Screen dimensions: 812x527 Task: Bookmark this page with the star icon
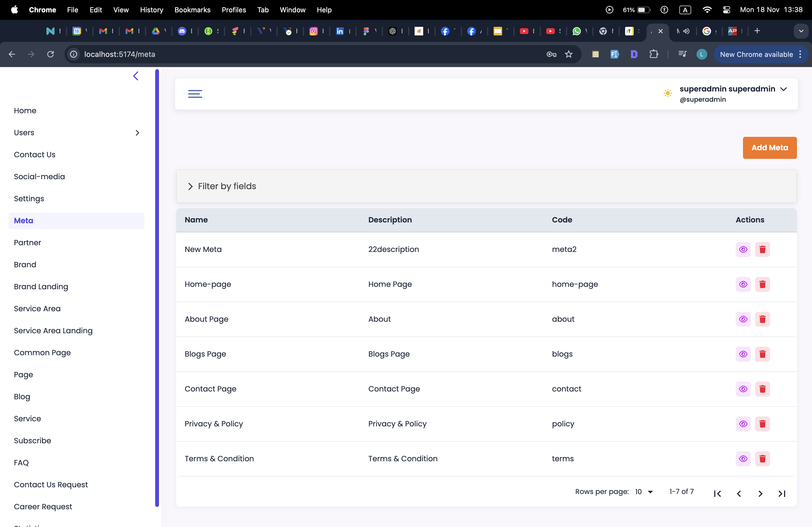[x=568, y=54]
